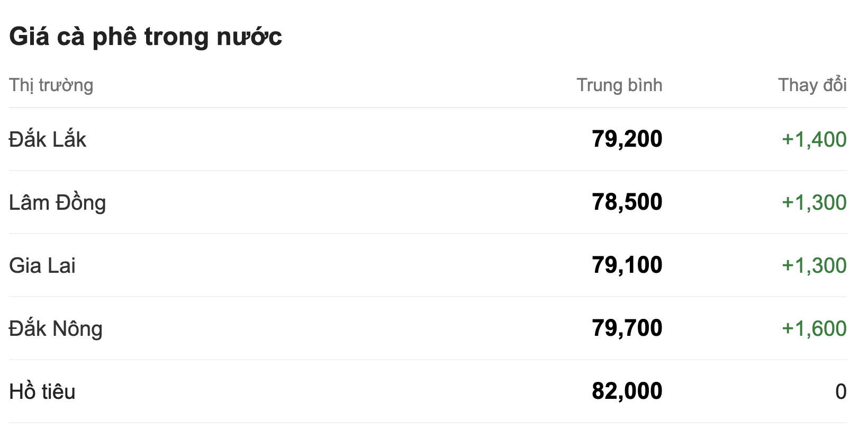Open the Hồ tiêu row label
The height and width of the screenshot is (428, 868).
[42, 391]
